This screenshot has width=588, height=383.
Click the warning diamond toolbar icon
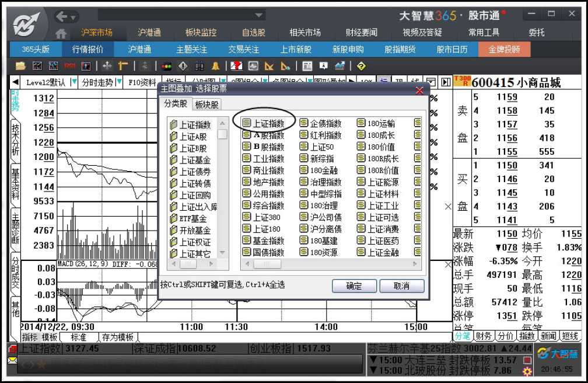183,67
